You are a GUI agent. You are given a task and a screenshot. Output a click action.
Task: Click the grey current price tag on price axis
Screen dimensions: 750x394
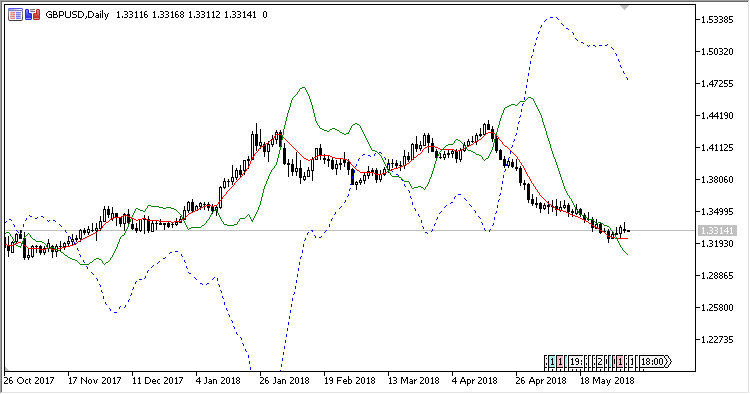pyautogui.click(x=717, y=231)
